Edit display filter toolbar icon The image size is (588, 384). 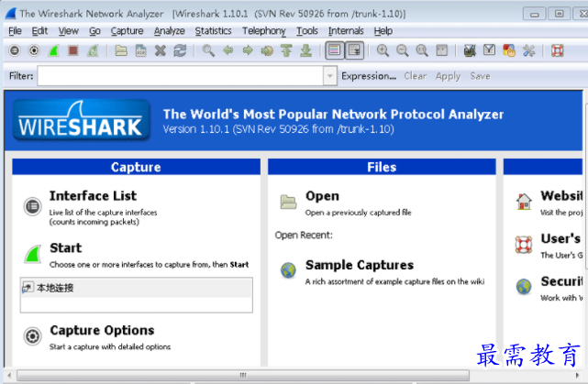coord(489,50)
